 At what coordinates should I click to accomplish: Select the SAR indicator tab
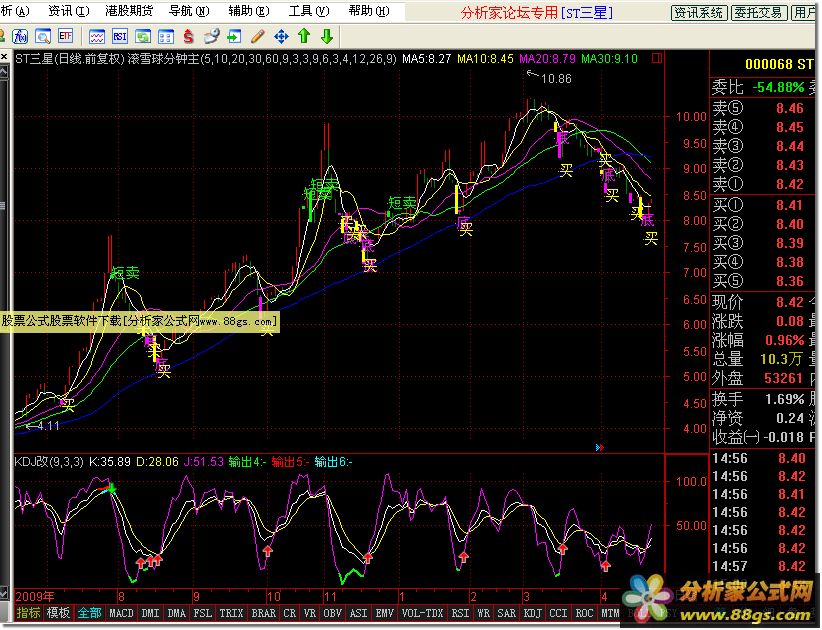(x=506, y=613)
